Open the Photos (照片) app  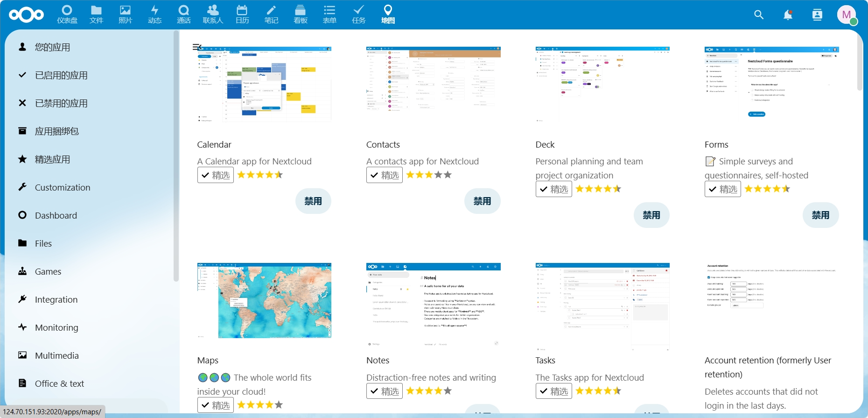pyautogui.click(x=126, y=14)
